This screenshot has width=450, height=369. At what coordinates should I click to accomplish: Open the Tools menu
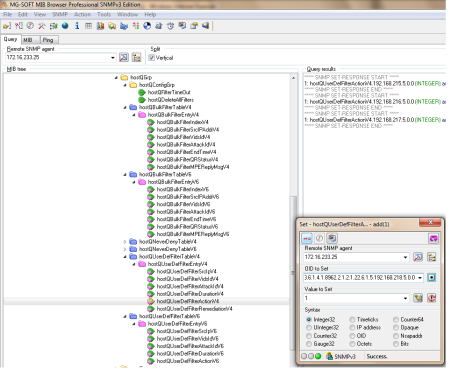pyautogui.click(x=104, y=14)
